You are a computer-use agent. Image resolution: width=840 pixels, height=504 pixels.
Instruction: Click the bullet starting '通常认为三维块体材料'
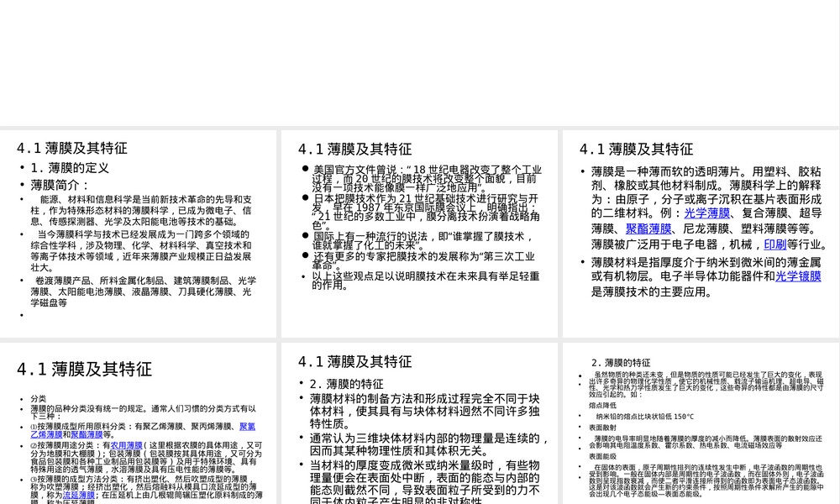(x=429, y=444)
